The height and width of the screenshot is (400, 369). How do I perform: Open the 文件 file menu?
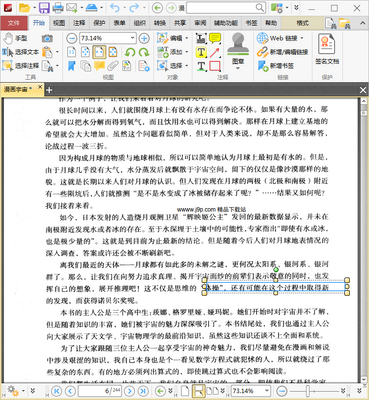tap(14, 23)
